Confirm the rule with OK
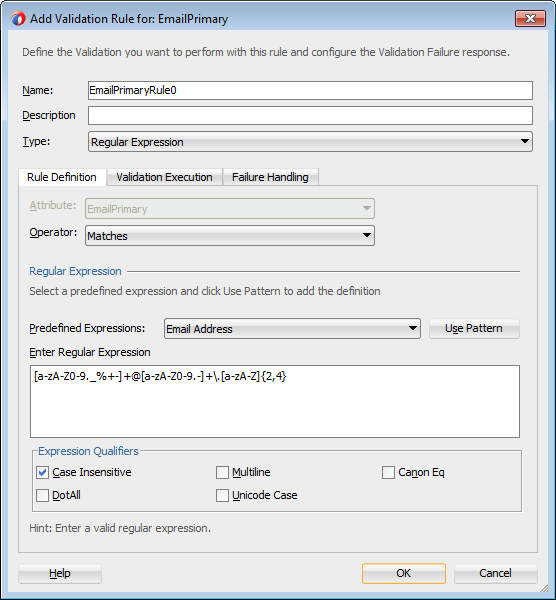Screen dimensions: 556x600 click(404, 573)
